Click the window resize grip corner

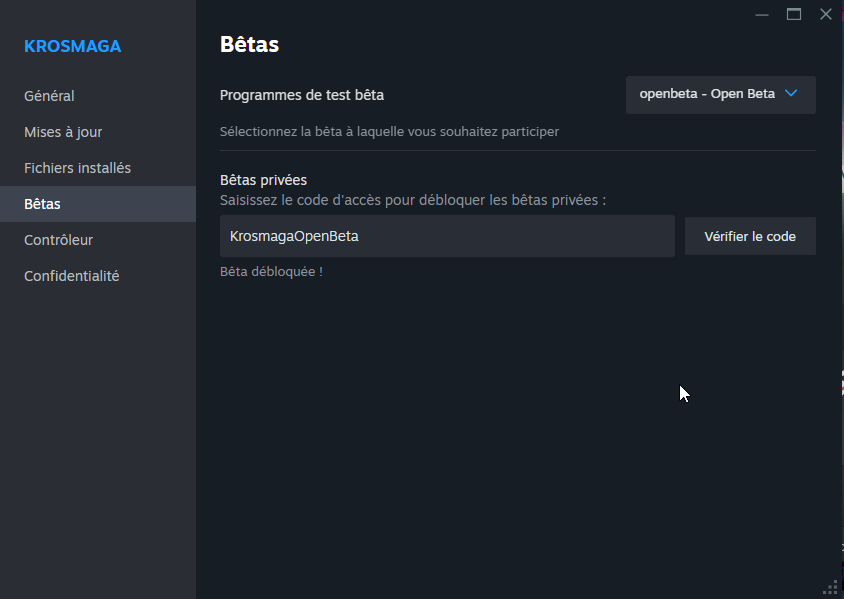(831, 587)
